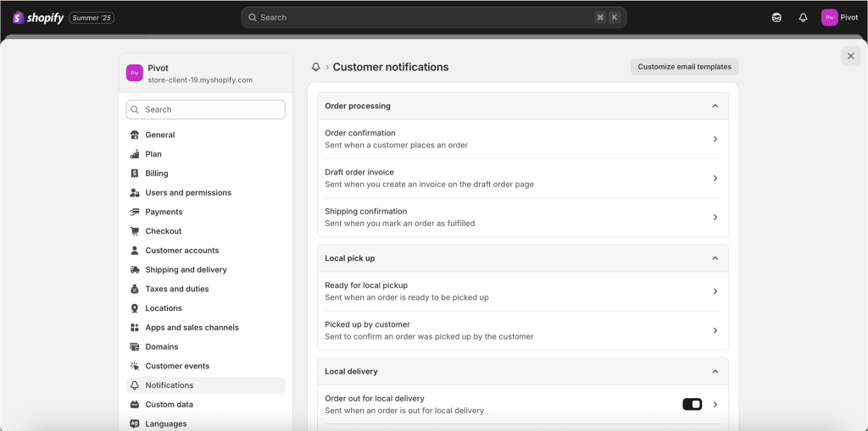Viewport: 868px width, 431px height.
Task: Select Shipping and delivery
Action: 205,270
